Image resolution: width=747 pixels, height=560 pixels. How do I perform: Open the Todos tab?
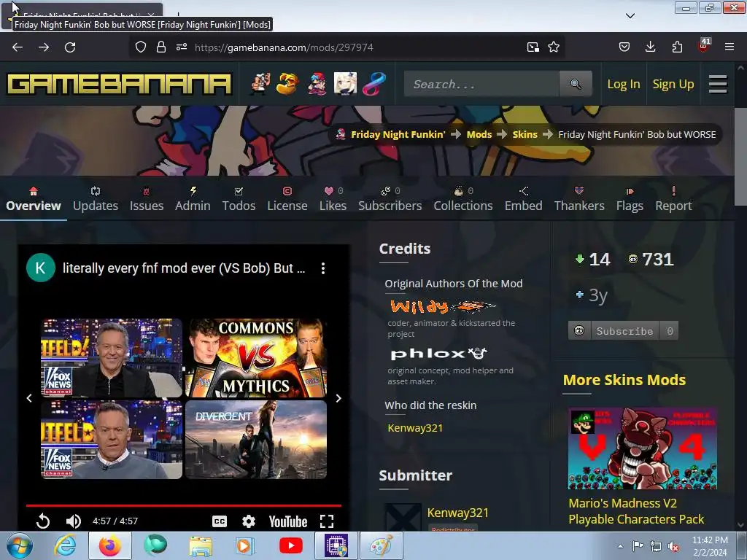pyautogui.click(x=239, y=199)
